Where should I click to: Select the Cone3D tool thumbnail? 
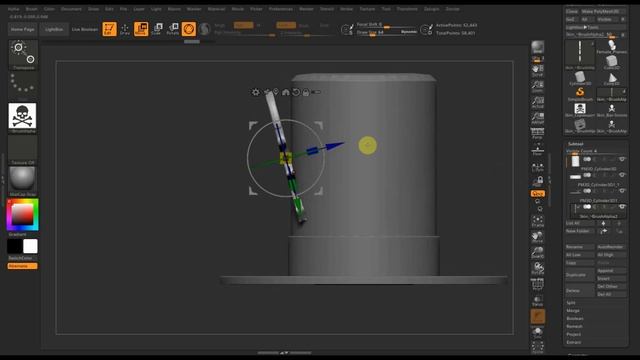click(612, 78)
